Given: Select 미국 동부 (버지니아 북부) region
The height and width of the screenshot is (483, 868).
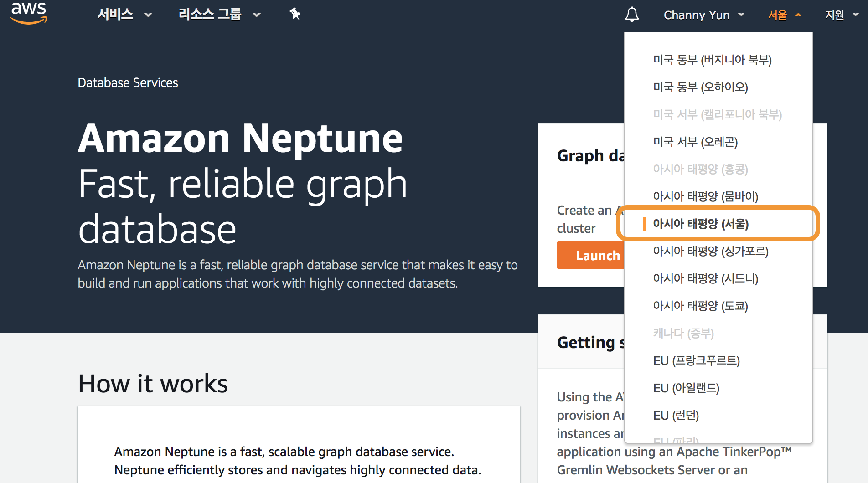Looking at the screenshot, I should click(712, 60).
